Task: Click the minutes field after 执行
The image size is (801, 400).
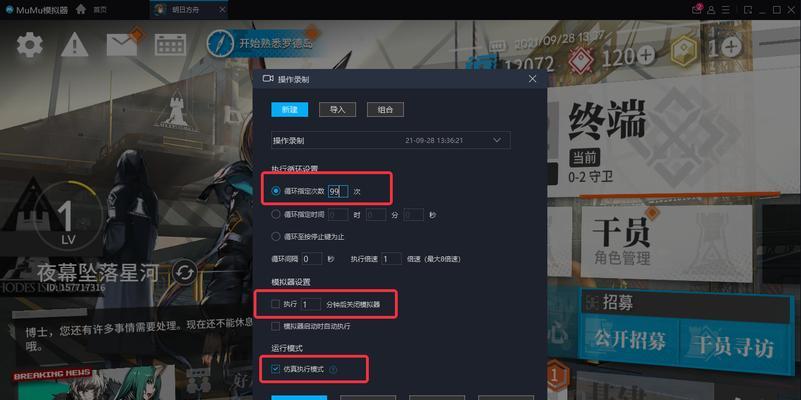Action: coord(311,304)
